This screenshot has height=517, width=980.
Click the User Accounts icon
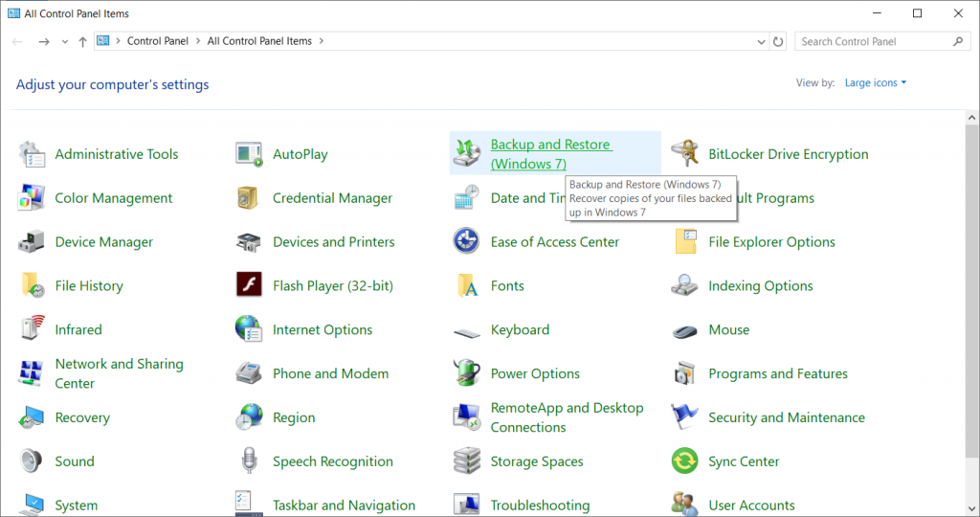coord(684,504)
